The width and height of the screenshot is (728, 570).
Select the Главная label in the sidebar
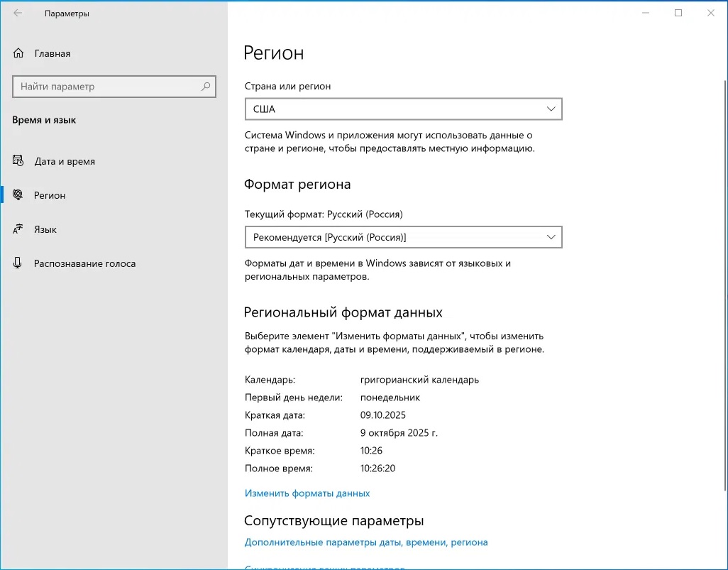[52, 53]
